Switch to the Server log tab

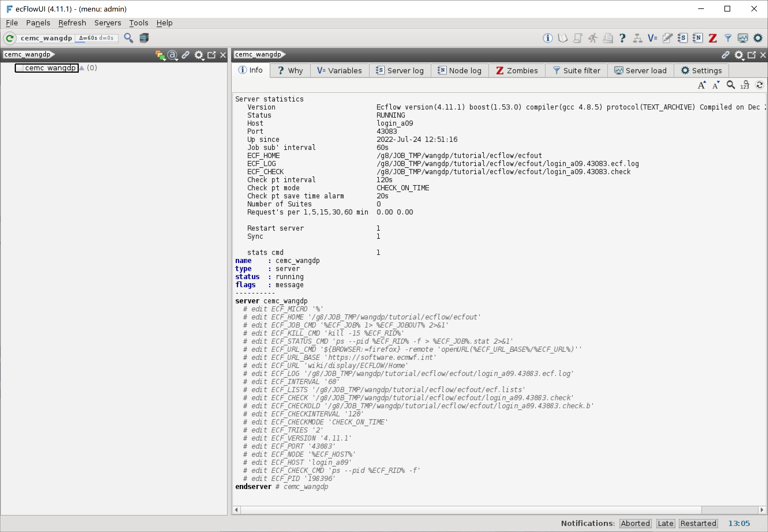(x=400, y=71)
